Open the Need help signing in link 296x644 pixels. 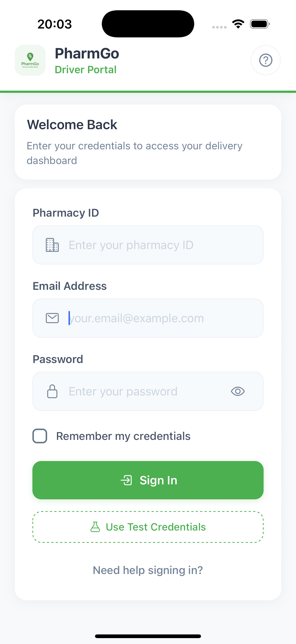point(148,570)
